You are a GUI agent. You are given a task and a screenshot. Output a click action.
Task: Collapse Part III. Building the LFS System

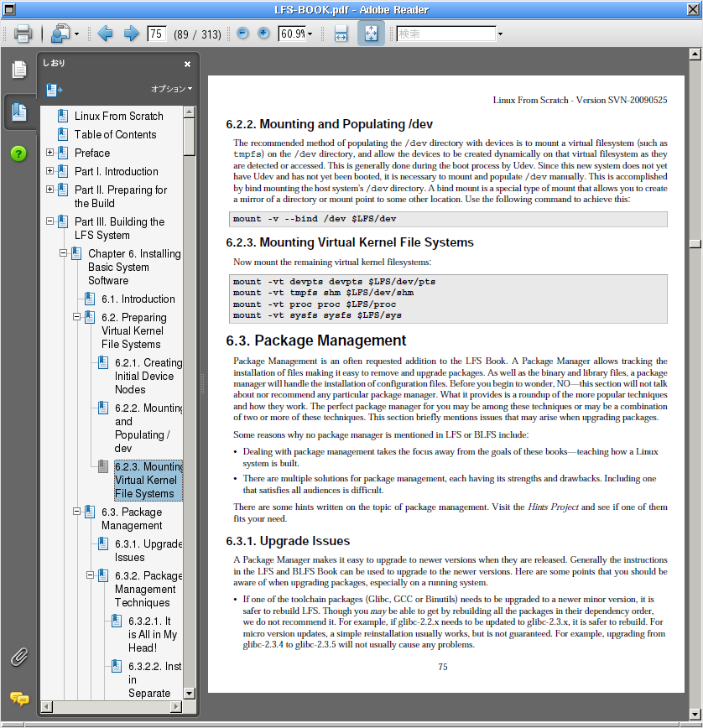point(49,221)
